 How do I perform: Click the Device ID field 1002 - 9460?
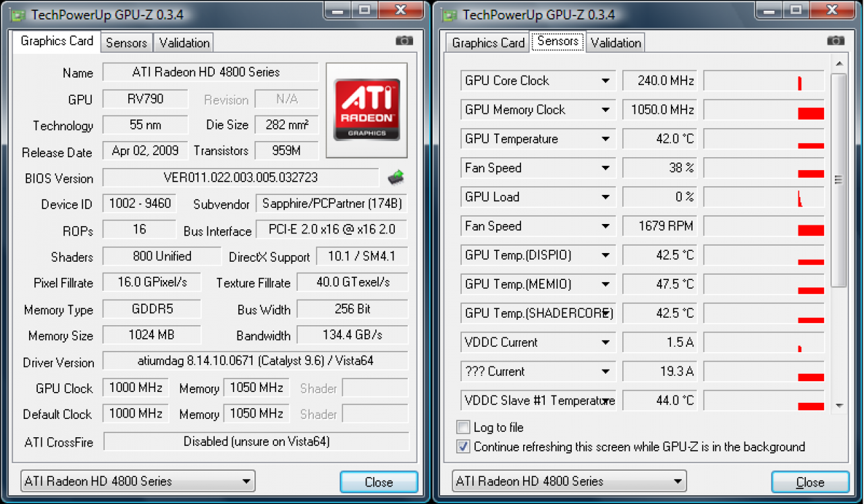coord(140,203)
